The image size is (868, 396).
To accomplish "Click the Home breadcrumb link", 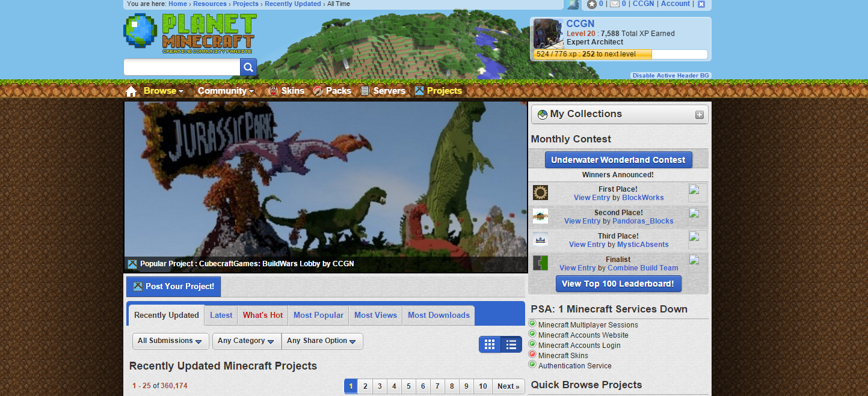I will pos(177,4).
